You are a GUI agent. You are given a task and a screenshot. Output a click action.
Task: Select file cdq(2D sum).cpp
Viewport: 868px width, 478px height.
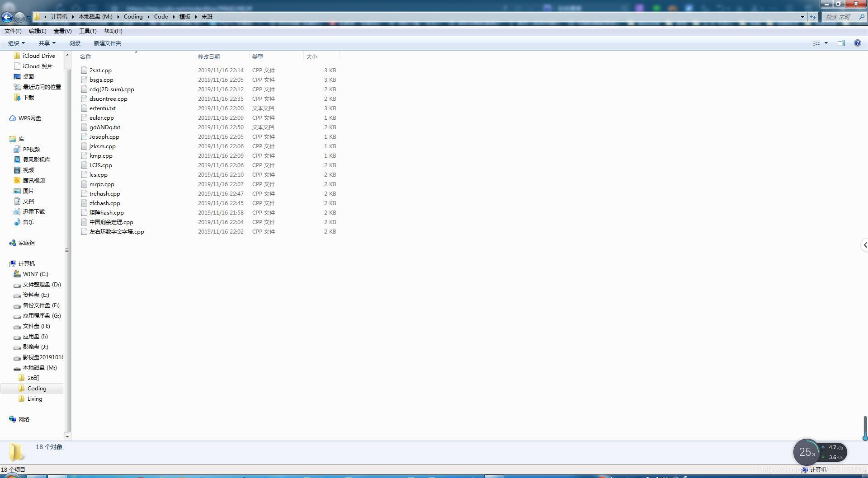(112, 89)
